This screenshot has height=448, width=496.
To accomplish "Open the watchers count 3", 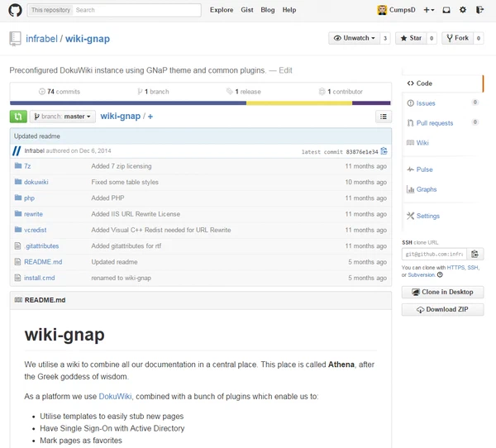I will [x=385, y=38].
